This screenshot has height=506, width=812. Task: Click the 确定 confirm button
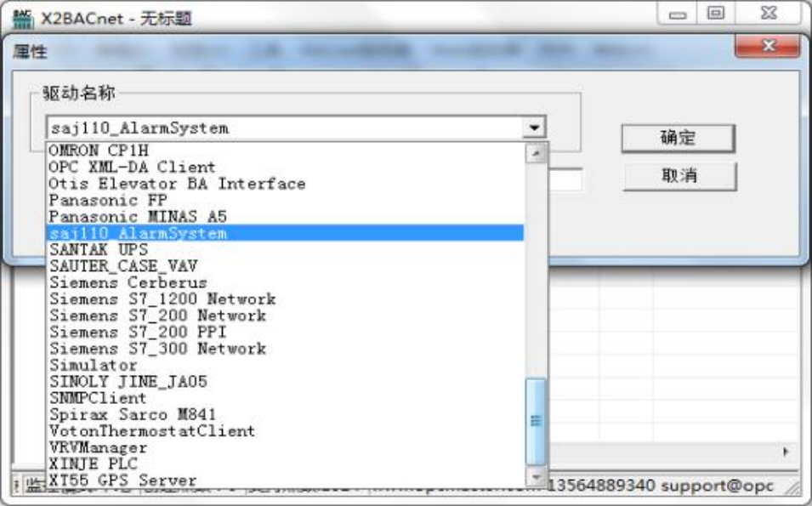coord(678,138)
